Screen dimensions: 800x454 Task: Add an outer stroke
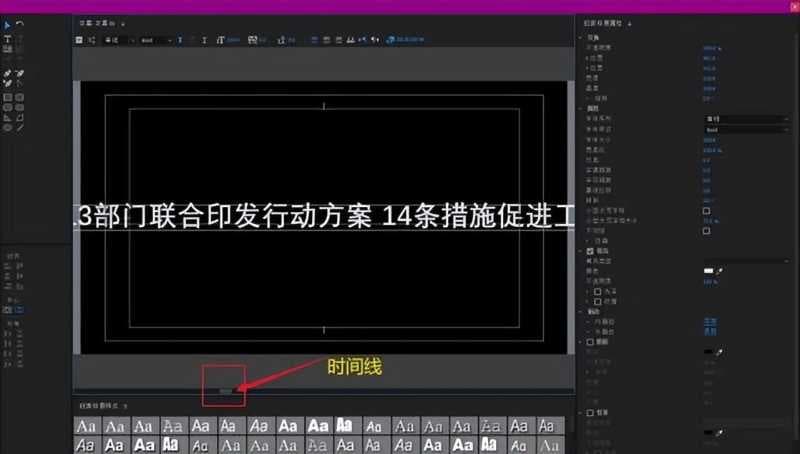tap(710, 332)
